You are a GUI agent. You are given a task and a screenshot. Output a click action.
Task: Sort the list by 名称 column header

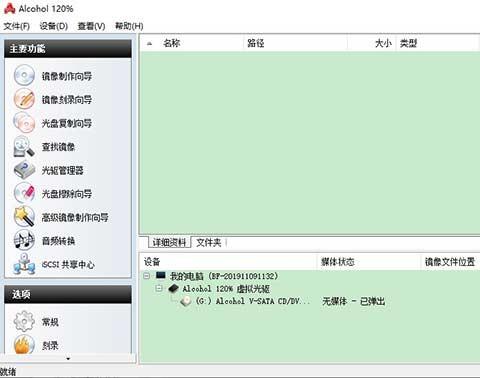172,43
